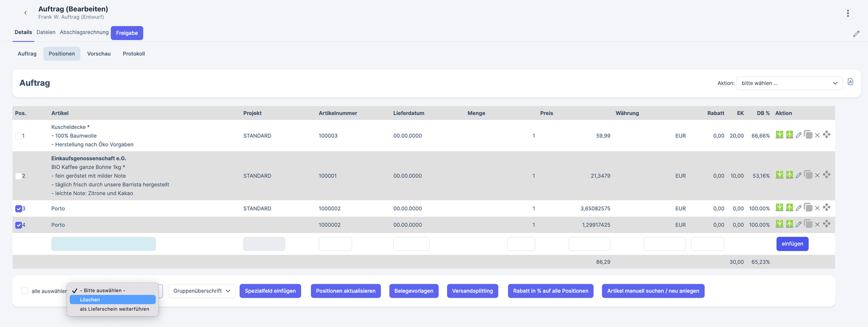Screen dimensions: 868x327
Task: Delete position 1 Kuscheldecke with the X icon
Action: pyautogui.click(x=817, y=135)
